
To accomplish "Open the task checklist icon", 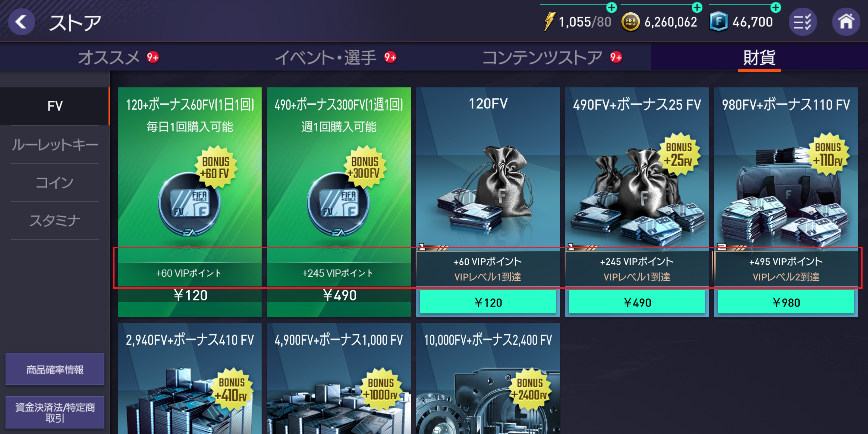I will click(x=803, y=22).
